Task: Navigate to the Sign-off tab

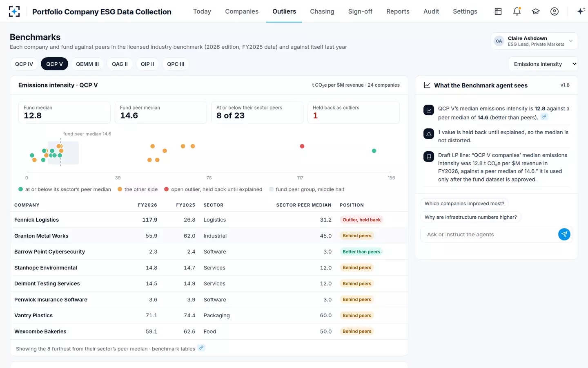Action: (360, 11)
